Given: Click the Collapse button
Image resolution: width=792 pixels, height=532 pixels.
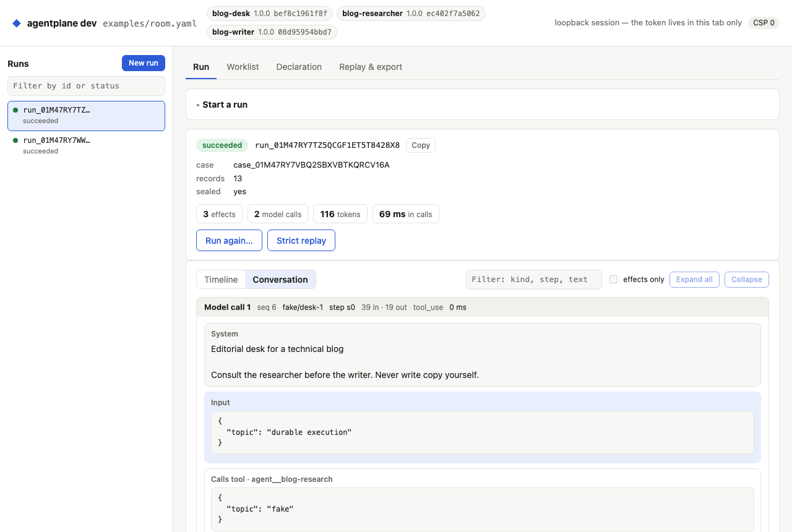Looking at the screenshot, I should pyautogui.click(x=747, y=280).
